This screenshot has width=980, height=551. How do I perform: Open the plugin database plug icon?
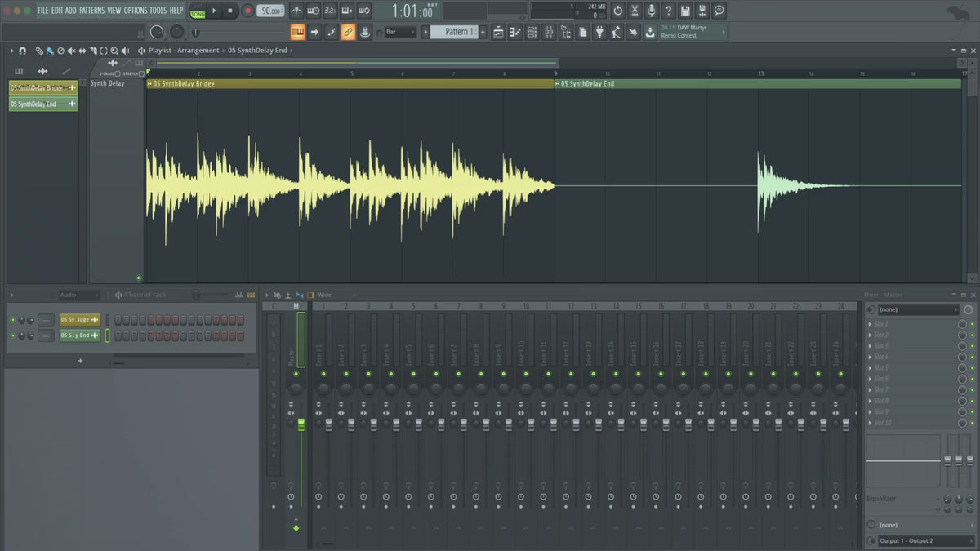click(599, 32)
